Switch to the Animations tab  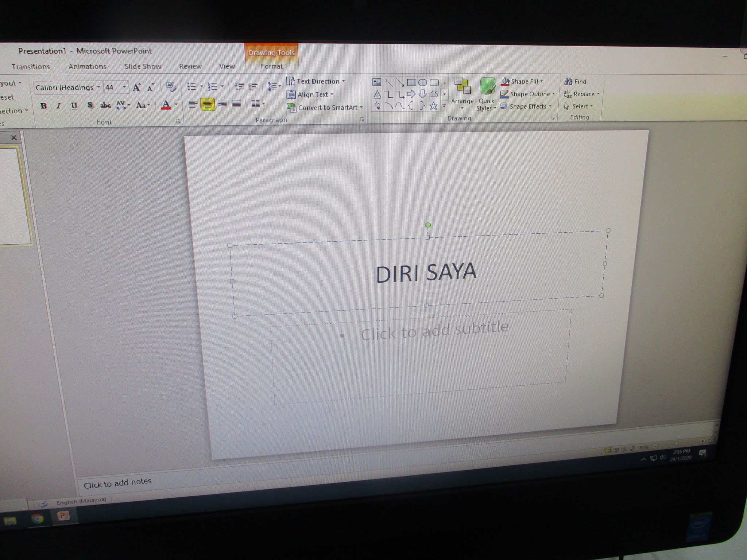pos(87,66)
